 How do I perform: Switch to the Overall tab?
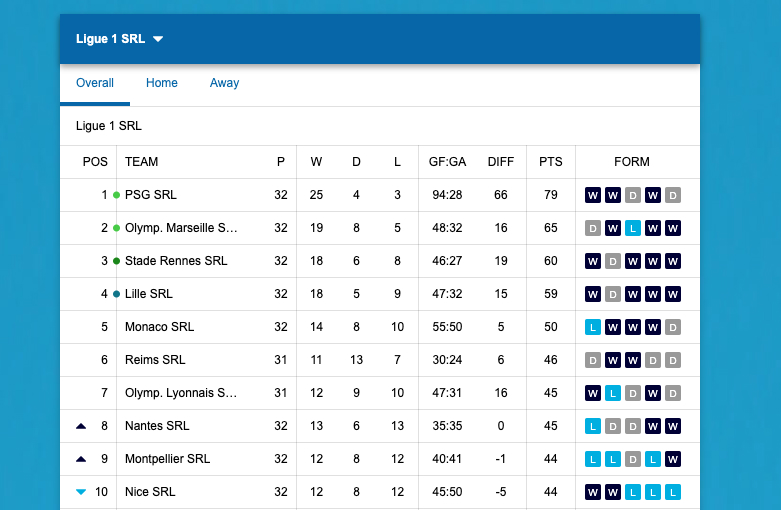point(95,83)
